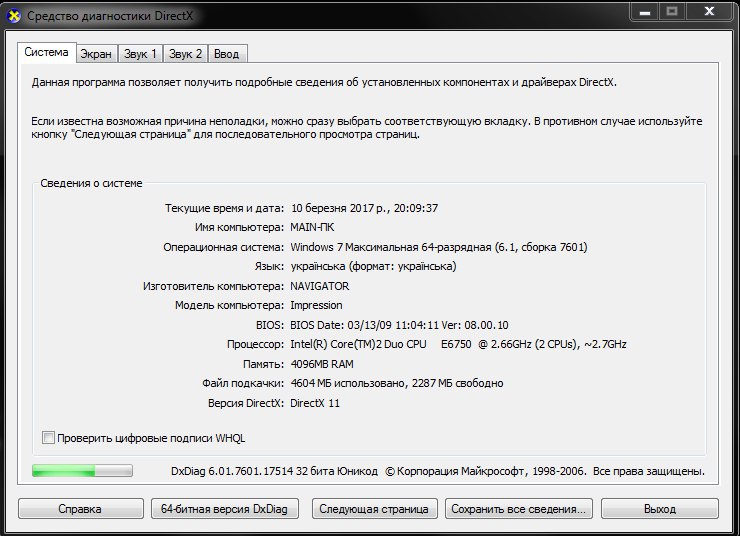Click the Версия DirectX label
740x536 pixels.
(x=246, y=403)
